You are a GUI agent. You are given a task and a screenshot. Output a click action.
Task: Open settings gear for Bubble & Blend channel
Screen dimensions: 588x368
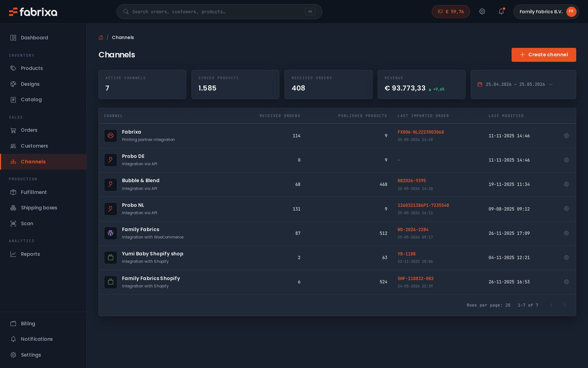pyautogui.click(x=566, y=184)
